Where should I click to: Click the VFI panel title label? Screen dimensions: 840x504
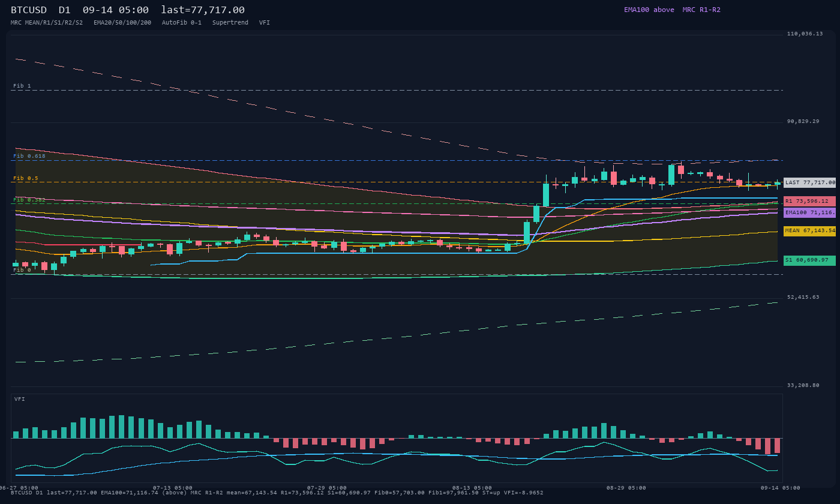20,400
